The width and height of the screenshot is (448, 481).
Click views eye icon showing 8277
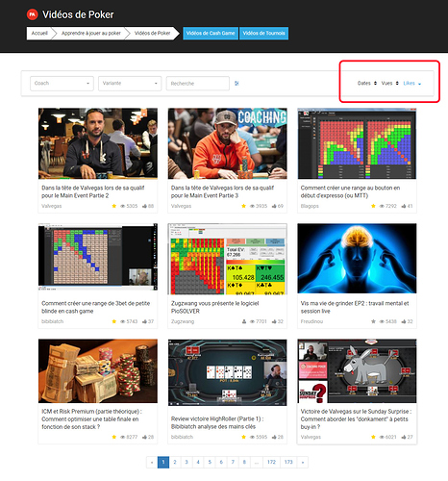[122, 437]
